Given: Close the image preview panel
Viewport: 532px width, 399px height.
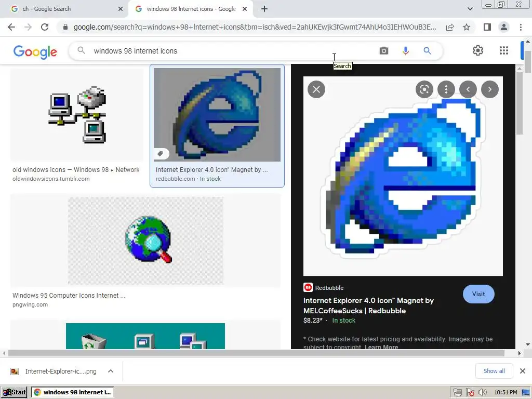Looking at the screenshot, I should coord(316,89).
